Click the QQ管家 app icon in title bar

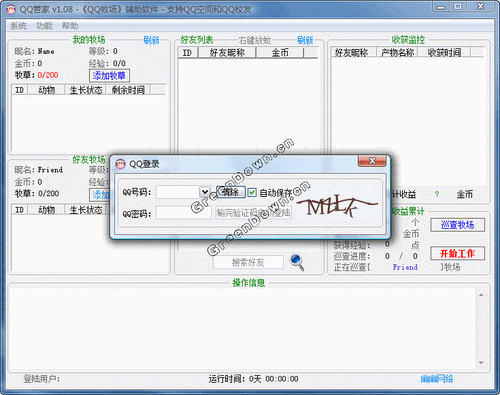11,9
